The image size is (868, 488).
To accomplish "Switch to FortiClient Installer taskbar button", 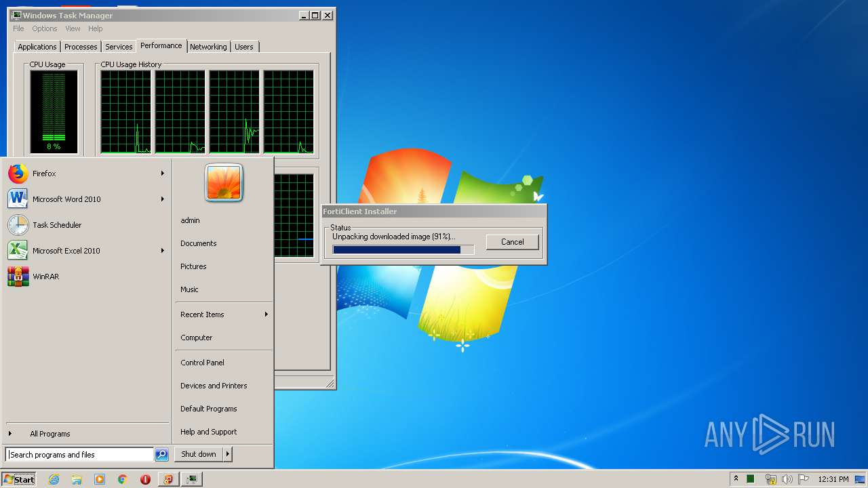I will pyautogui.click(x=168, y=479).
